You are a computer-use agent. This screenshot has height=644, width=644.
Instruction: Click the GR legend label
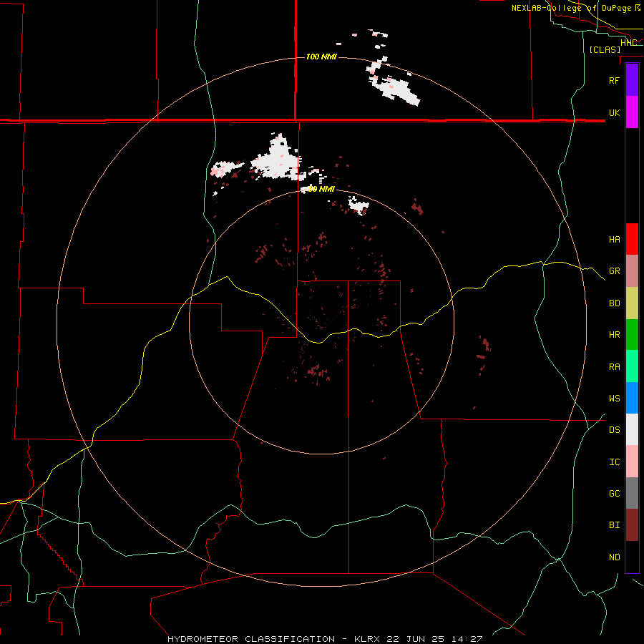coord(614,271)
